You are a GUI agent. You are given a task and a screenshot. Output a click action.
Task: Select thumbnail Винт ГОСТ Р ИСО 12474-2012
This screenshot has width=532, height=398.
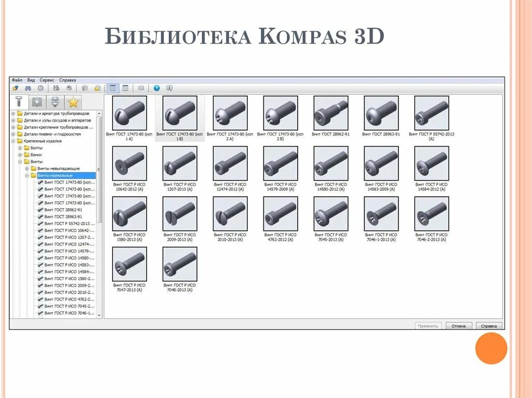(230, 163)
